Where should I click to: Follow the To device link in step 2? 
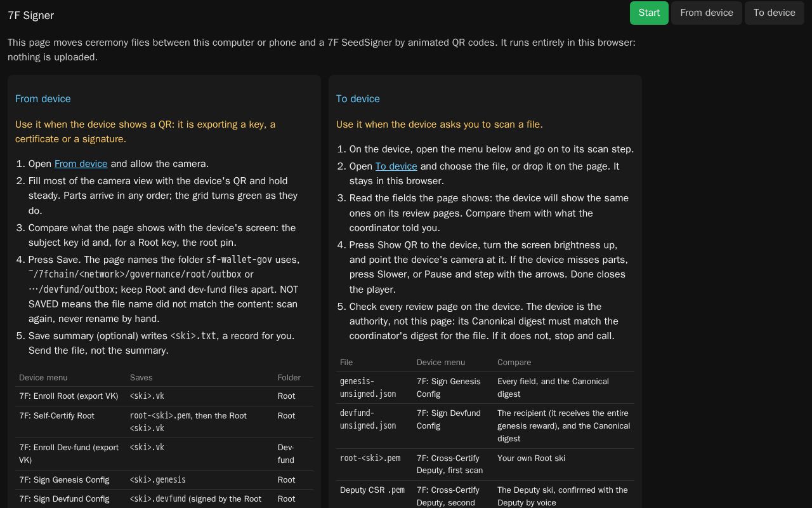click(396, 166)
